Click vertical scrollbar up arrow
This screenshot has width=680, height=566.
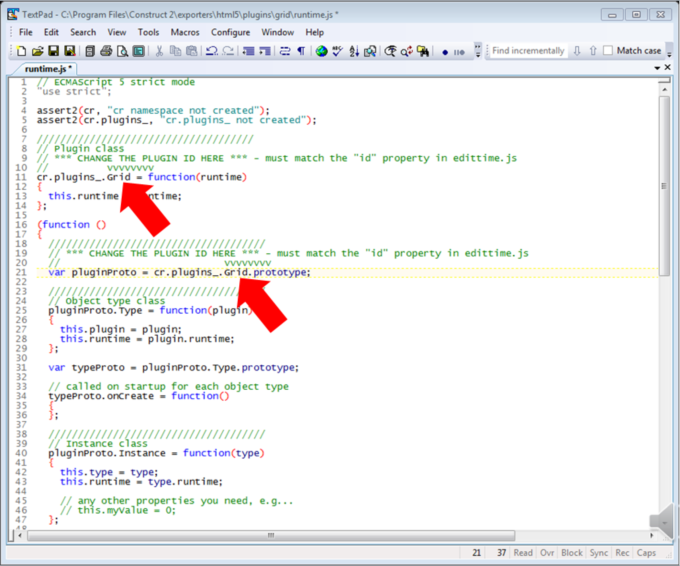pos(664,89)
